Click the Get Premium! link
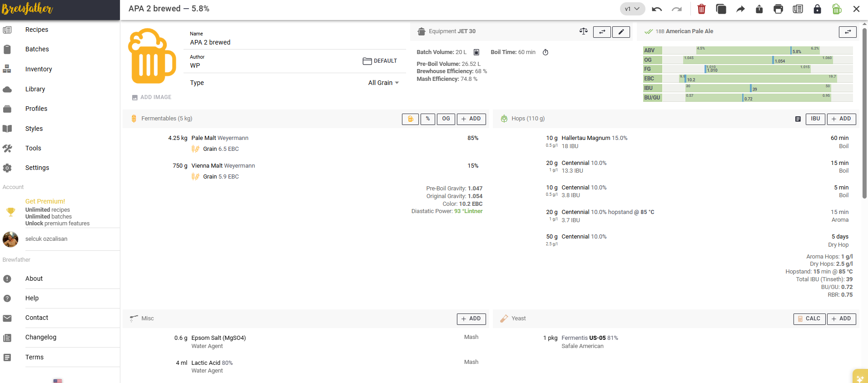The height and width of the screenshot is (383, 868). [x=45, y=201]
